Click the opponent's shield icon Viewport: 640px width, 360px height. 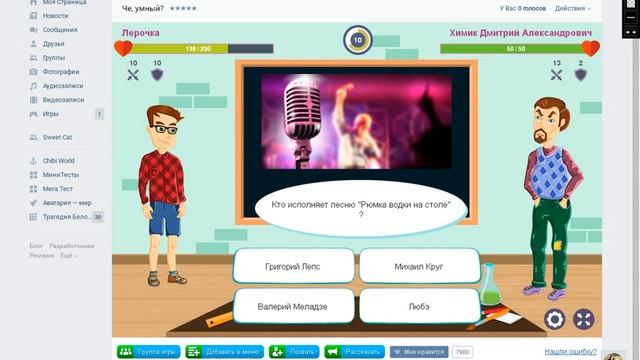580,75
